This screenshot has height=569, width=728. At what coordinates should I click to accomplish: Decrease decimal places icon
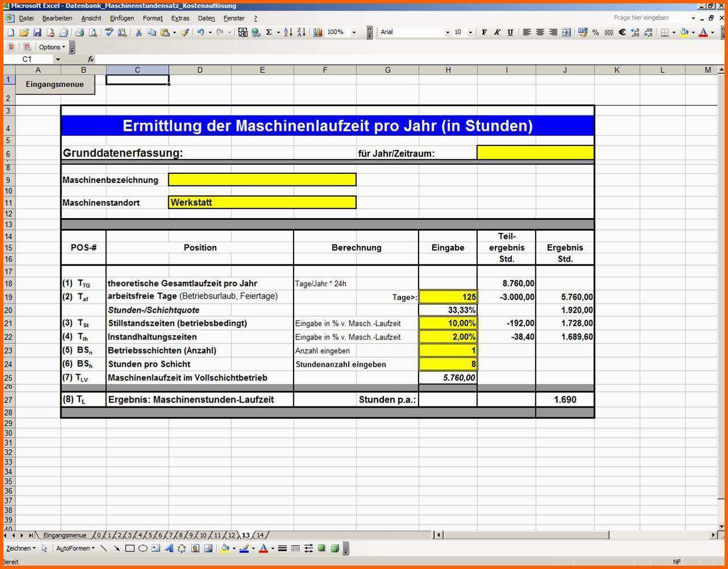648,32
